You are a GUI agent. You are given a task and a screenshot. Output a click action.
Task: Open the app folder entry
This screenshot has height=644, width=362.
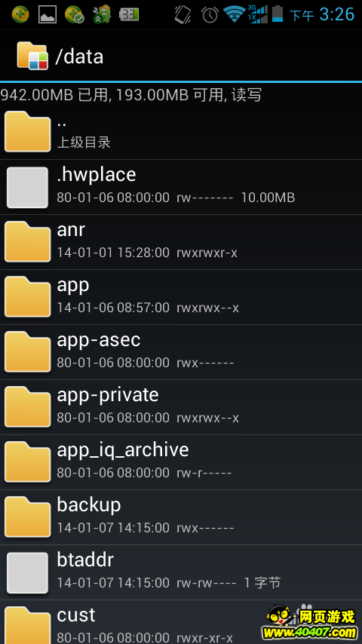181,297
